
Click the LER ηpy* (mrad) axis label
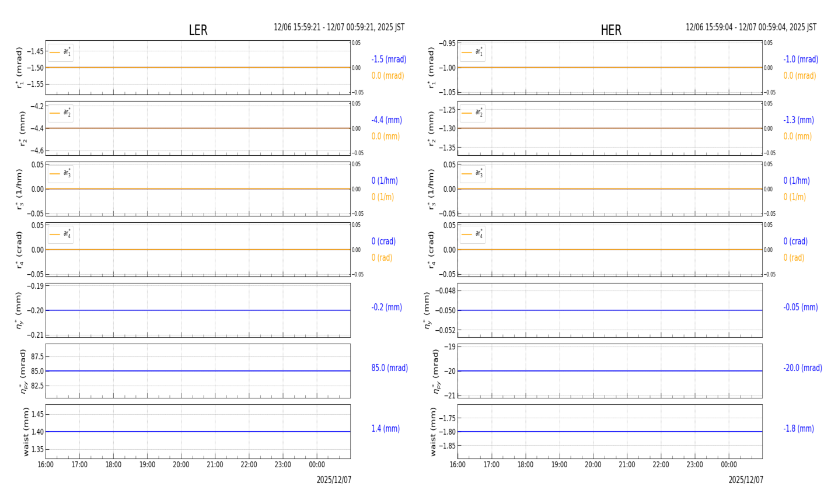[x=23, y=371]
